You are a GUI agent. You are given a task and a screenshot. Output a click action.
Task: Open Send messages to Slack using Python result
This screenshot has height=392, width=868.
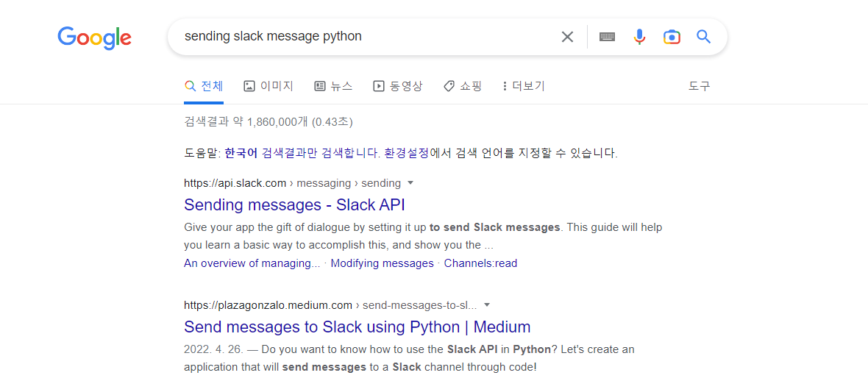(357, 327)
